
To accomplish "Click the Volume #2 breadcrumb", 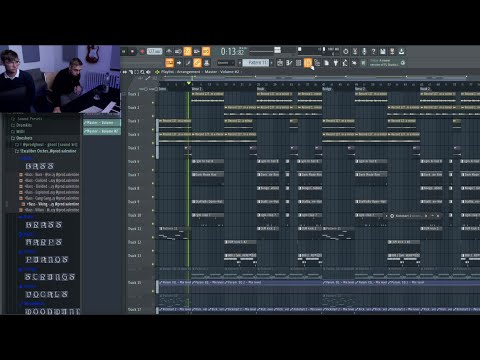I will [x=230, y=72].
